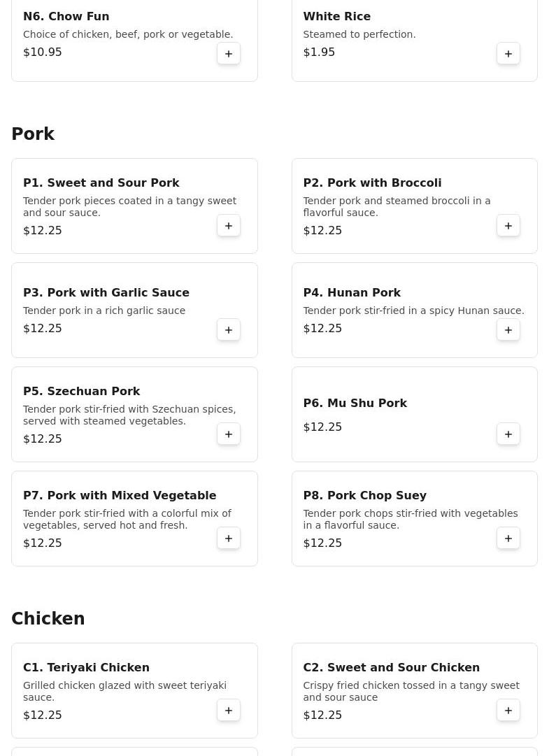Add White Rice using plus icon

tap(508, 54)
